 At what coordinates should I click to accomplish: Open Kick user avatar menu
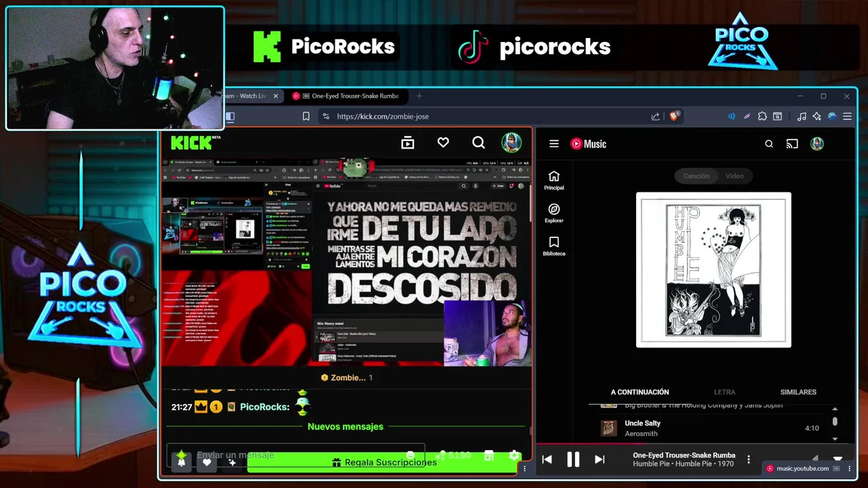(511, 142)
